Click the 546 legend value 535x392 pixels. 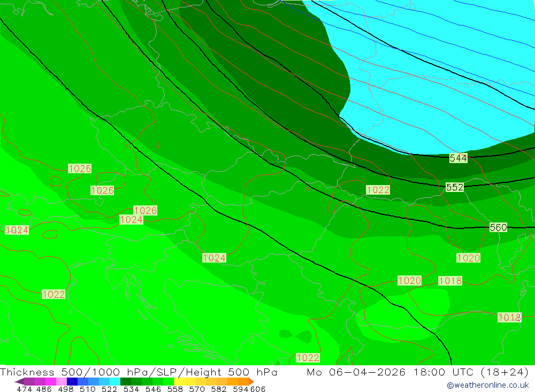tap(153, 389)
